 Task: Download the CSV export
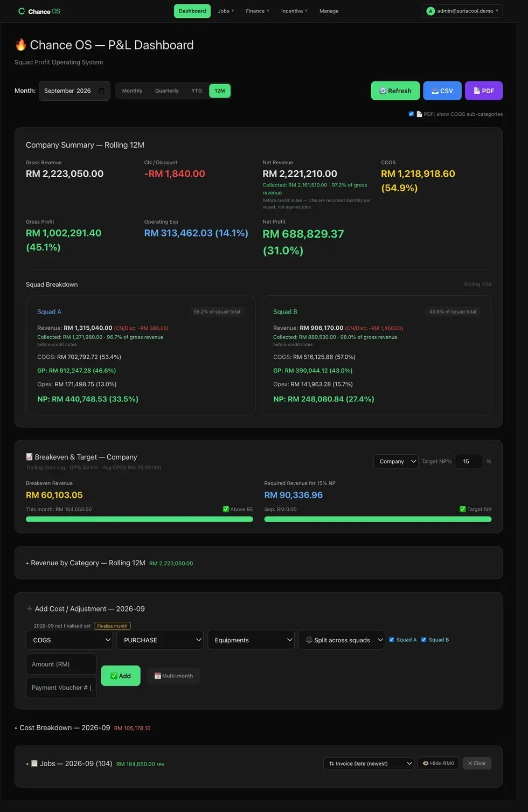tap(442, 91)
